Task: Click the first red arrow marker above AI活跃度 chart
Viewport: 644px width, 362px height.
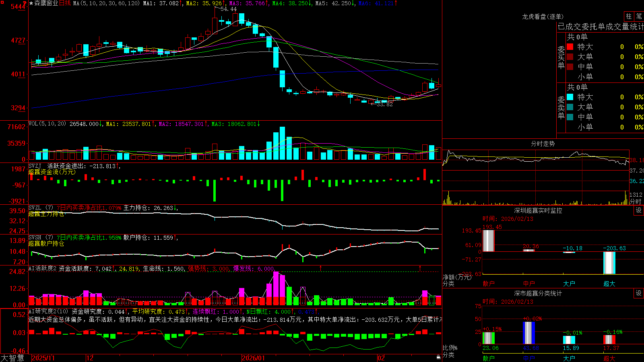Action: click(321, 268)
